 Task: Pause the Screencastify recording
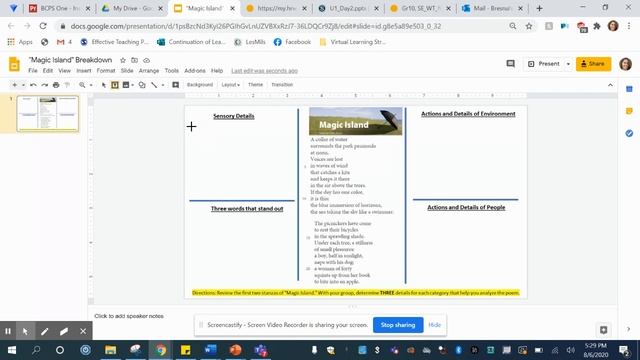(x=8, y=331)
